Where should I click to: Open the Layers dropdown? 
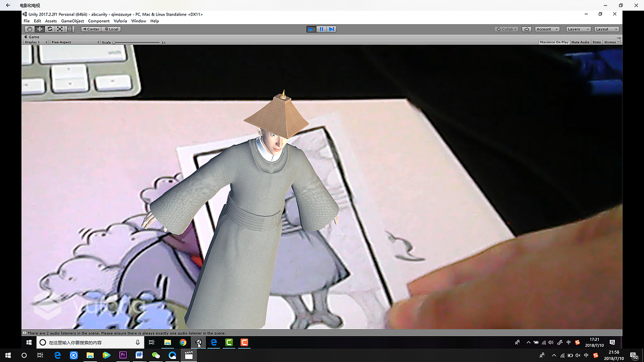point(578,29)
